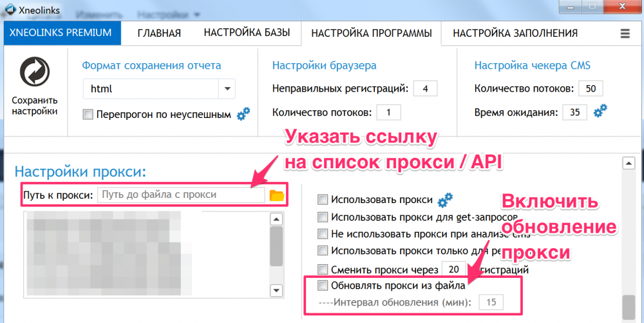Click the Путь к прокси input field
The image size is (644, 323).
point(181,195)
